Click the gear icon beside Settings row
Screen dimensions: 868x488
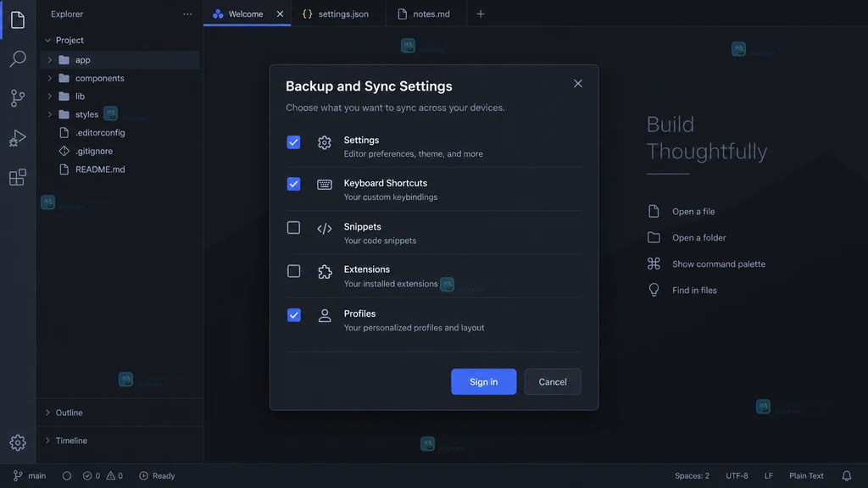325,142
